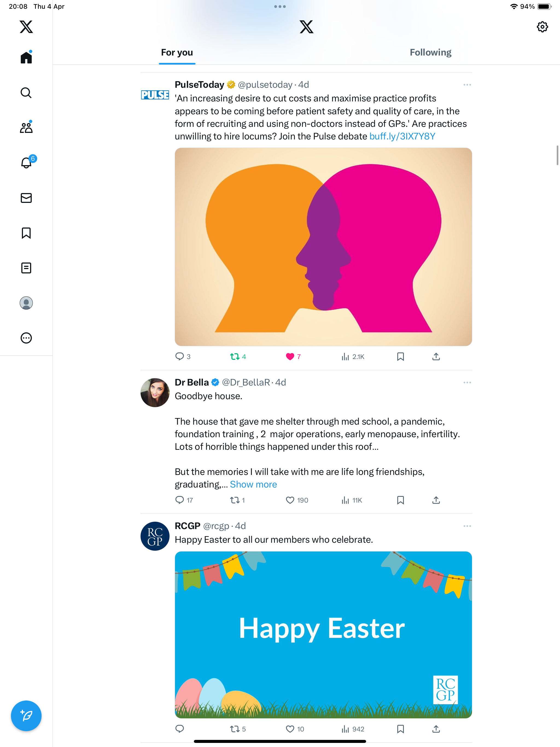The image size is (560, 747).
Task: Open the Search icon in sidebar
Action: tap(26, 92)
